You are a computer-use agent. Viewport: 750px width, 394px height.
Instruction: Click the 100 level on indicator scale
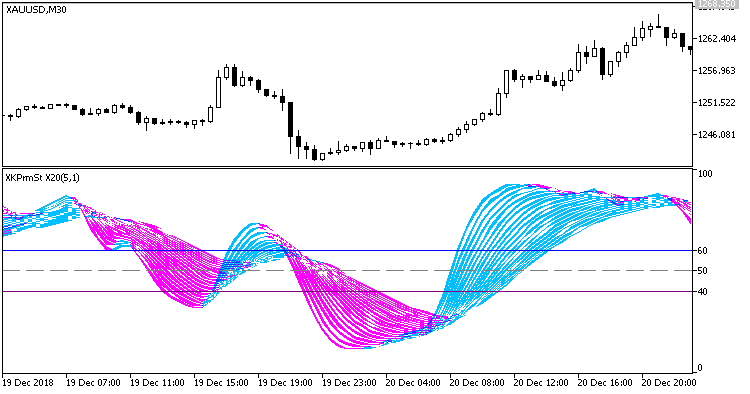[x=705, y=174]
